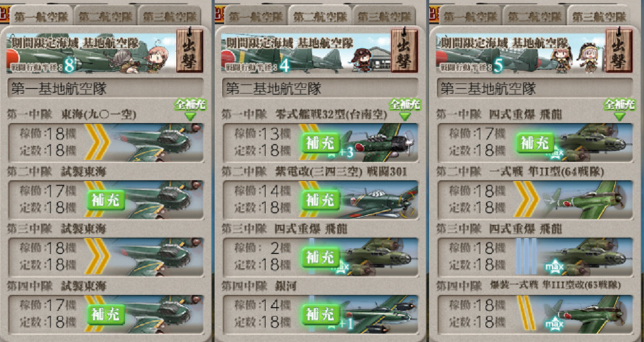Open the 紫電改(三四三空) 戦闘301 aircraft slot

pyautogui.click(x=320, y=200)
